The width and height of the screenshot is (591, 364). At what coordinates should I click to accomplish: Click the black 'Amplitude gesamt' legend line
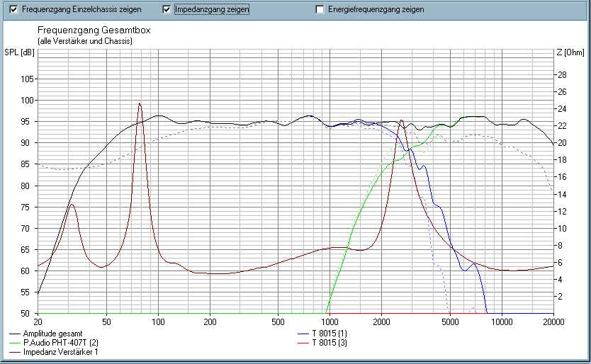click(x=14, y=334)
